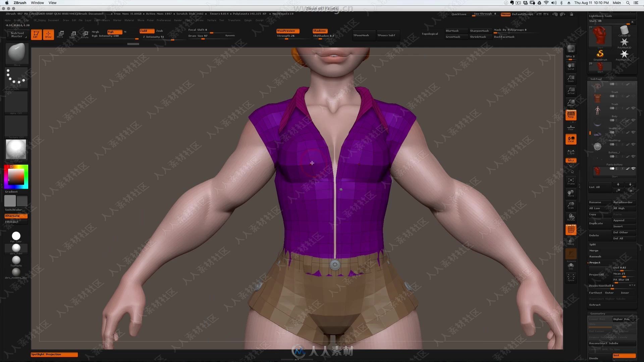644x362 pixels.
Task: Activate the Edit mode icon
Action: pos(36,35)
